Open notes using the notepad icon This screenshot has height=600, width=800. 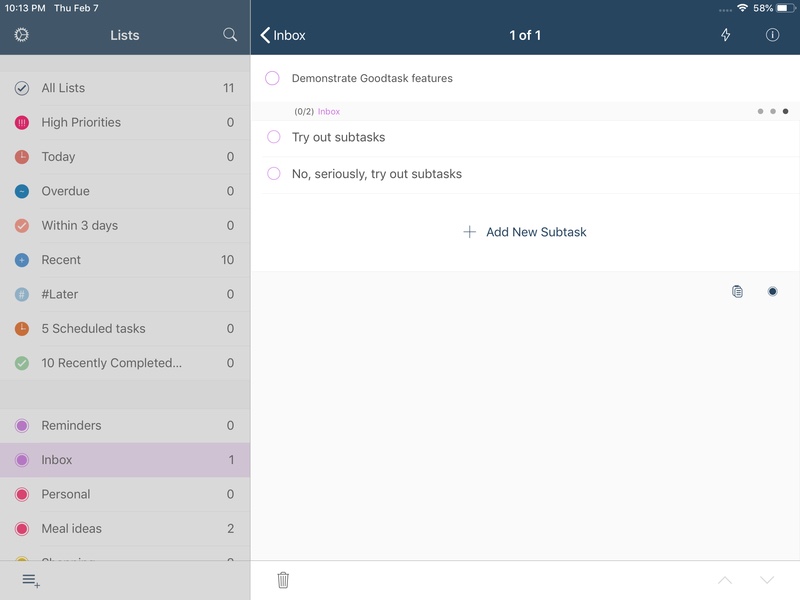pyautogui.click(x=737, y=291)
